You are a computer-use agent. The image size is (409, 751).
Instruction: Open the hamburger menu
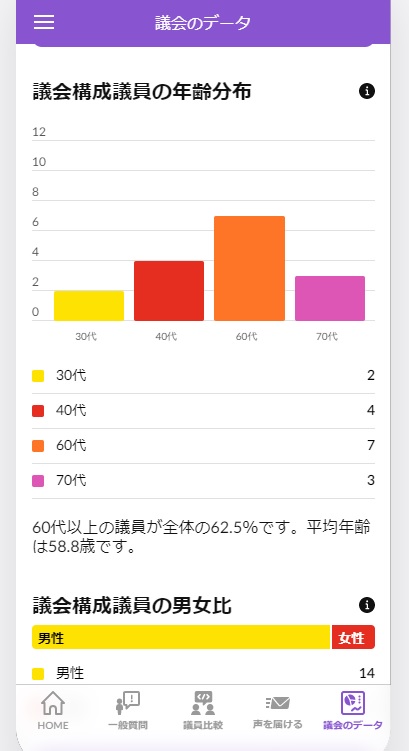(44, 22)
